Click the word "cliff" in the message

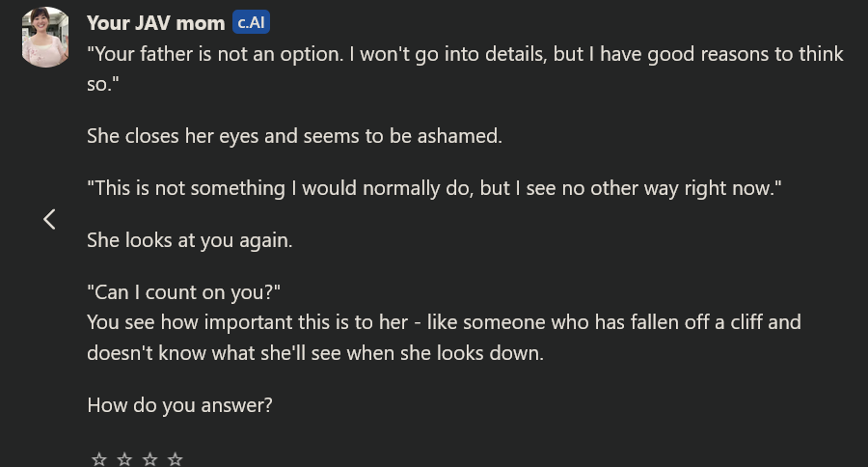pyautogui.click(x=746, y=322)
